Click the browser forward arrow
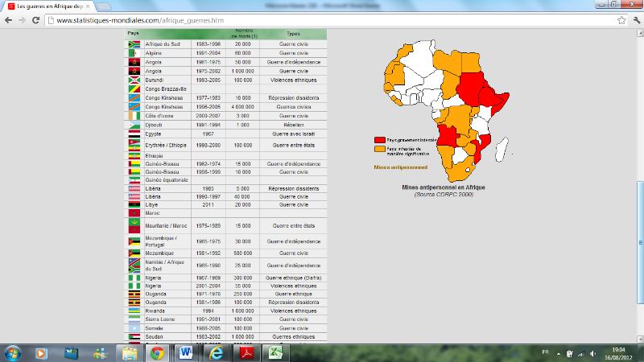The image size is (644, 362). click(x=23, y=20)
